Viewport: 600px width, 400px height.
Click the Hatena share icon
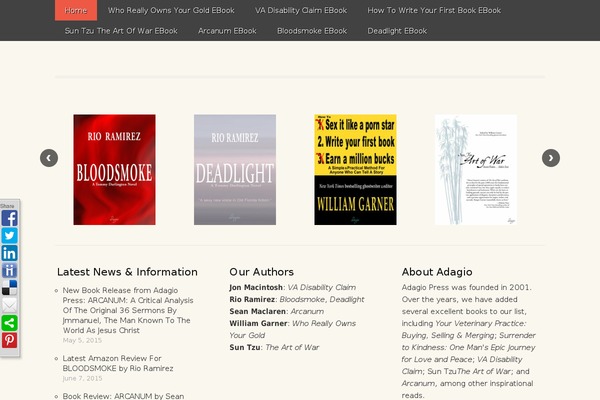9,271
